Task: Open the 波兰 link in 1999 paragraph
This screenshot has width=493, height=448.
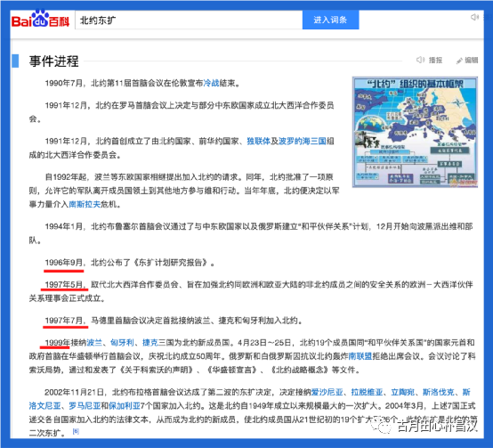Action: 94,342
